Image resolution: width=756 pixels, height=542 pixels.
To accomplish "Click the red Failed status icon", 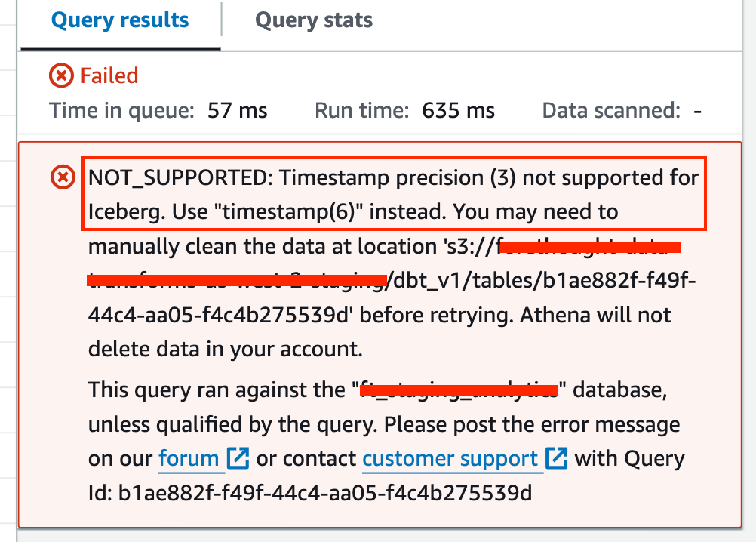I will [63, 75].
